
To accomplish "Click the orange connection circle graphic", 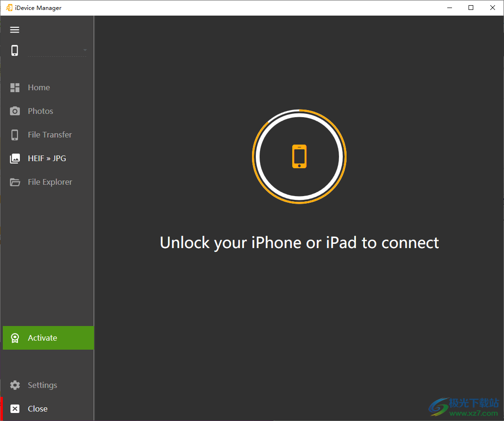I will click(x=299, y=156).
